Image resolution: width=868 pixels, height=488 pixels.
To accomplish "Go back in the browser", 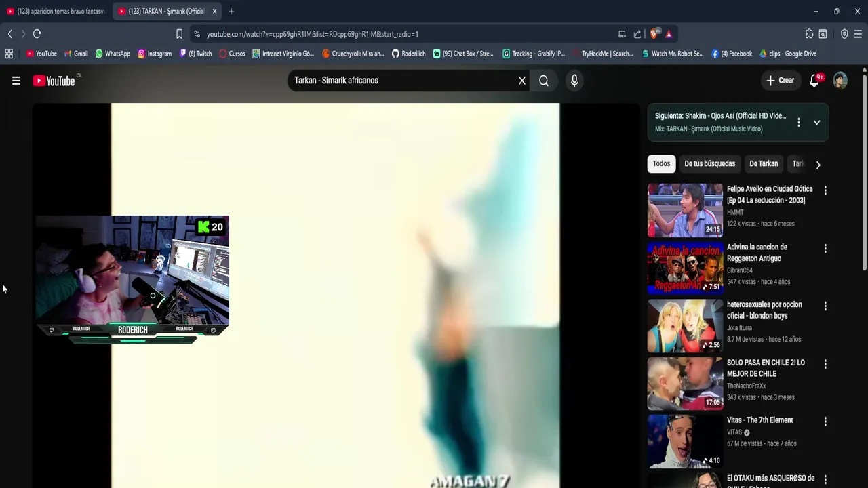I will pyautogui.click(x=10, y=34).
